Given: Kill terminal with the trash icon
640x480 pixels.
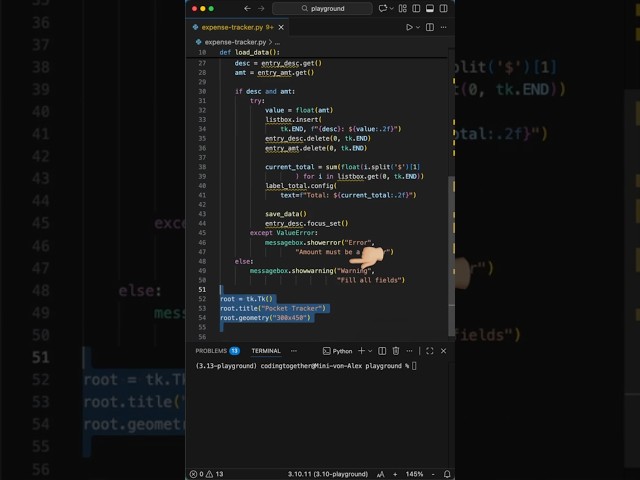Looking at the screenshot, I should coord(396,351).
